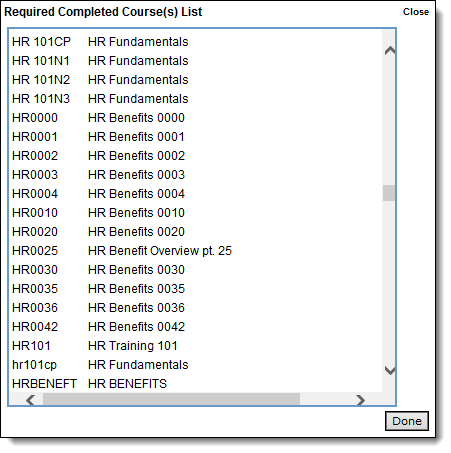Click the scroll left arrow below list

tap(31, 400)
